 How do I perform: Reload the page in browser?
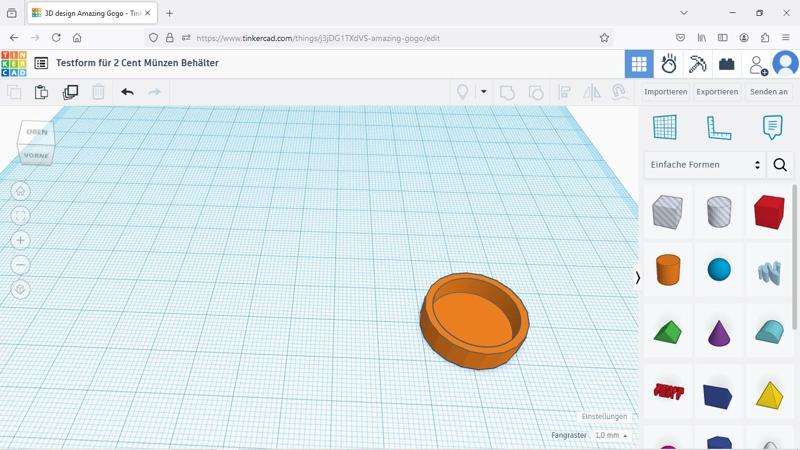pyautogui.click(x=56, y=38)
